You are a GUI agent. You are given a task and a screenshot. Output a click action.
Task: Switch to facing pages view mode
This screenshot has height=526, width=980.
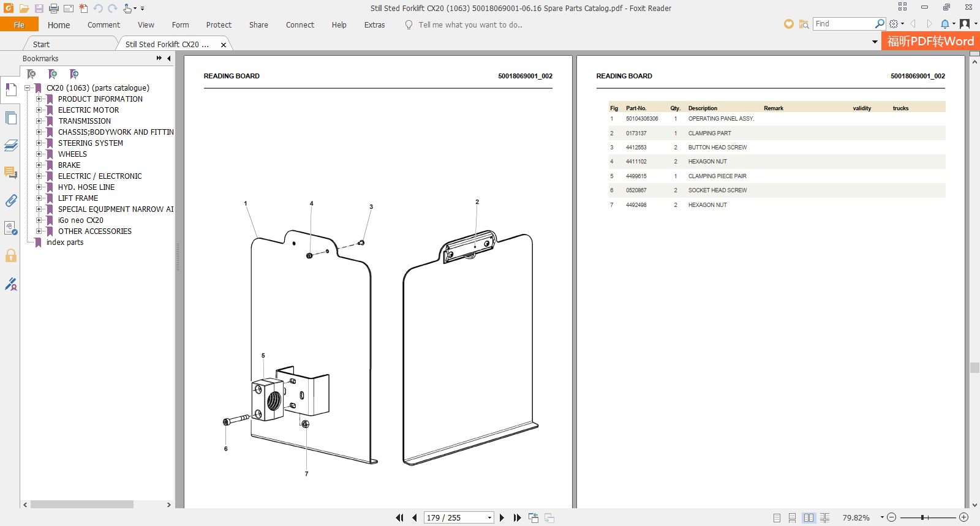pos(809,518)
